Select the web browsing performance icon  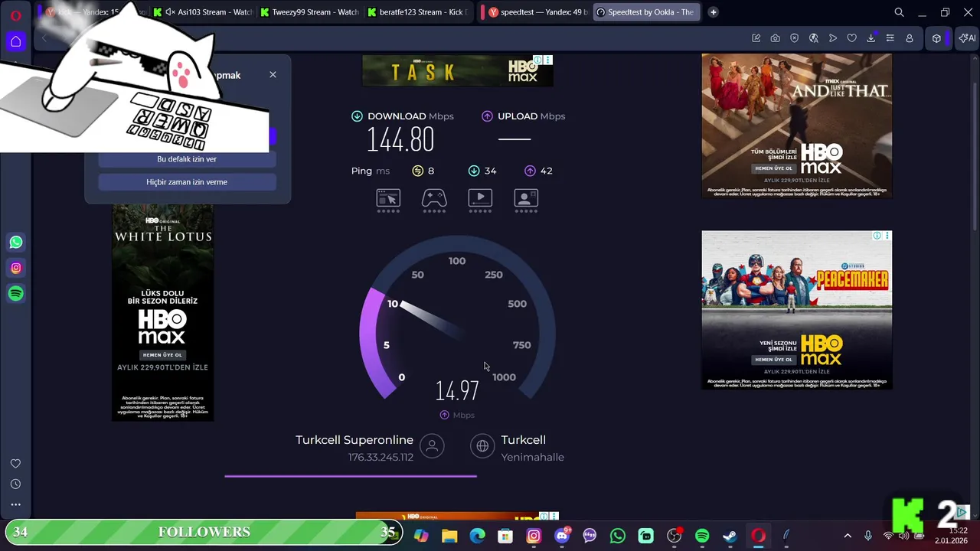pyautogui.click(x=388, y=199)
